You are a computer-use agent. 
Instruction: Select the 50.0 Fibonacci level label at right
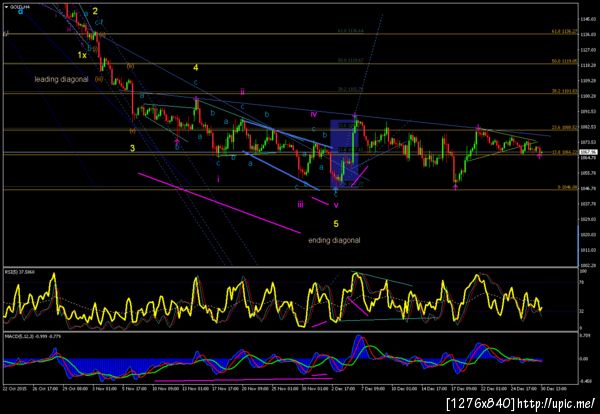pyautogui.click(x=565, y=61)
